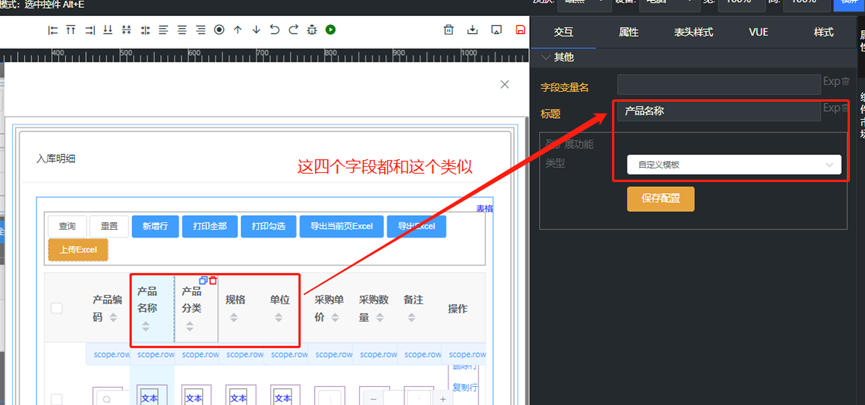Undo the last action
This screenshot has width=865, height=405.
(275, 30)
